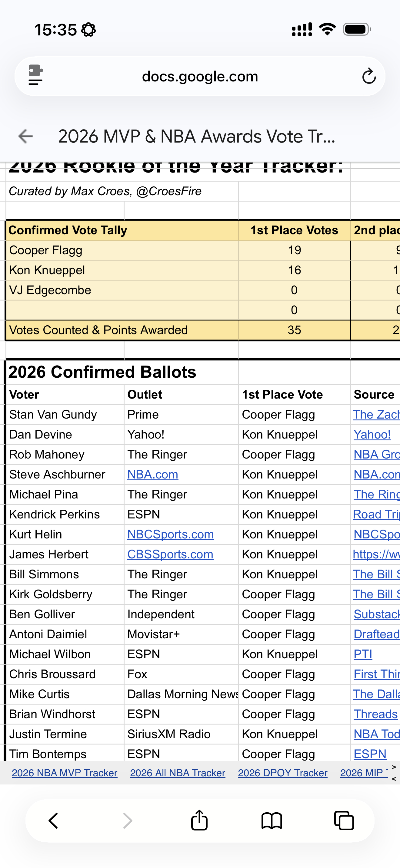Select the Cooper Flagg 1st place votes cell

point(294,250)
